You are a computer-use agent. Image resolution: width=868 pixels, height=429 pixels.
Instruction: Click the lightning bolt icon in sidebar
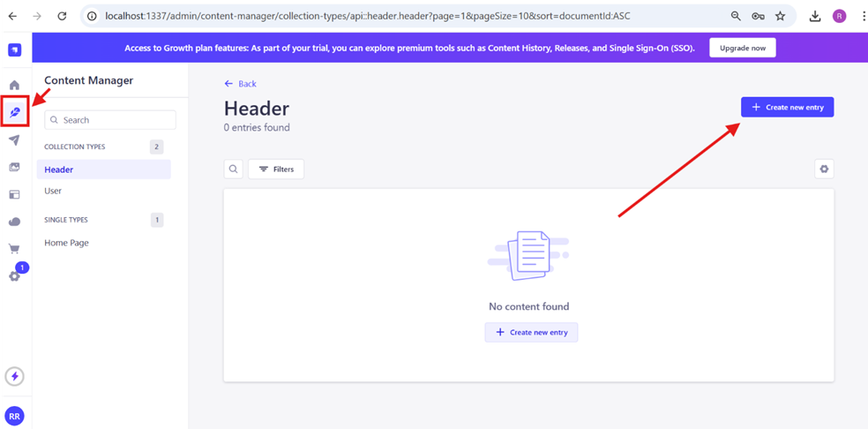15,376
